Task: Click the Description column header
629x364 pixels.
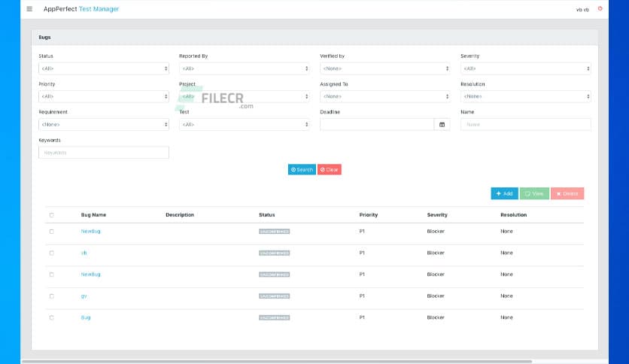Action: (180, 215)
